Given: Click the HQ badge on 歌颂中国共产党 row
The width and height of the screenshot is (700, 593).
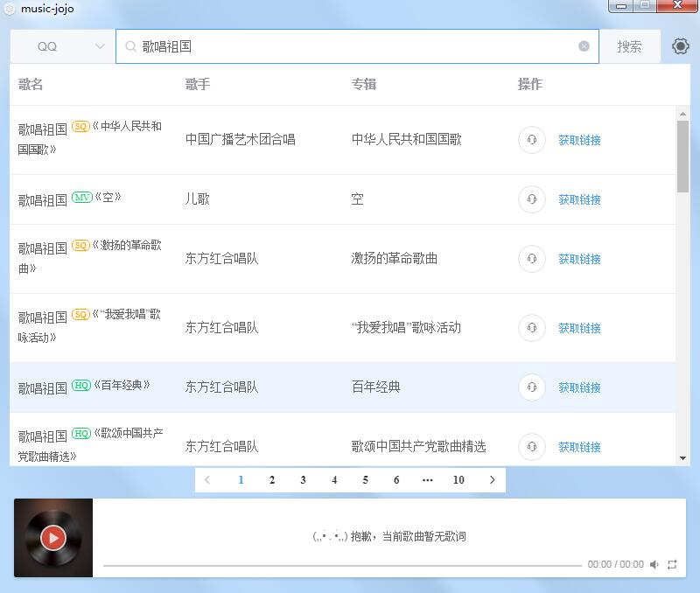Looking at the screenshot, I should pyautogui.click(x=81, y=433).
